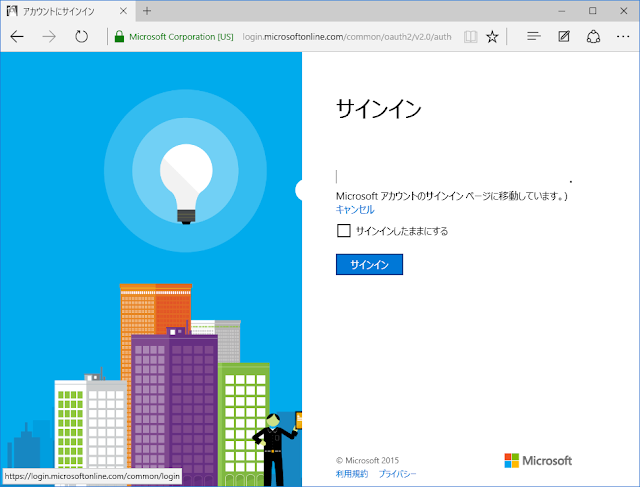Viewport: 640px width, 487px height.
Task: Refresh the sign-in page
Action: [x=81, y=37]
